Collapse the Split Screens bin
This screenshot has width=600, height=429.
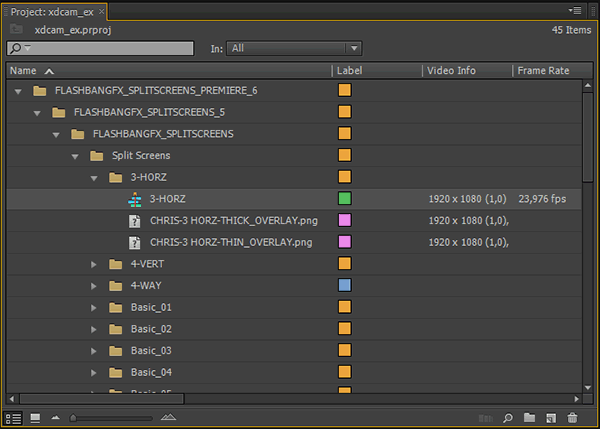[x=75, y=156]
